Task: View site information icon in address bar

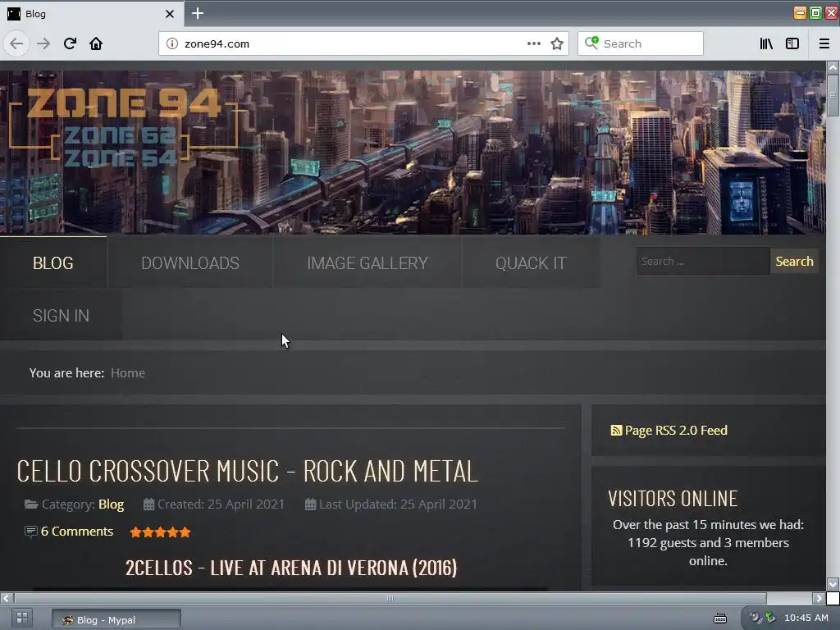Action: [x=172, y=43]
